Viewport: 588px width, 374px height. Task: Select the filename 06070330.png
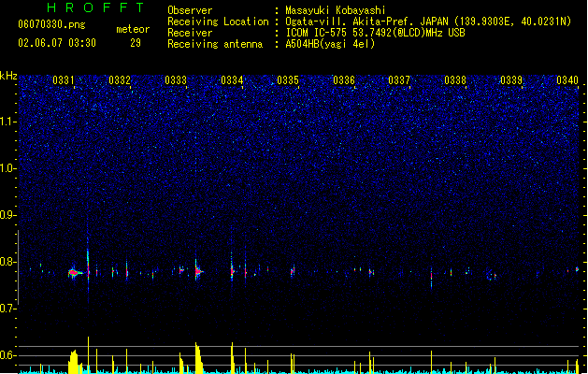(x=51, y=25)
